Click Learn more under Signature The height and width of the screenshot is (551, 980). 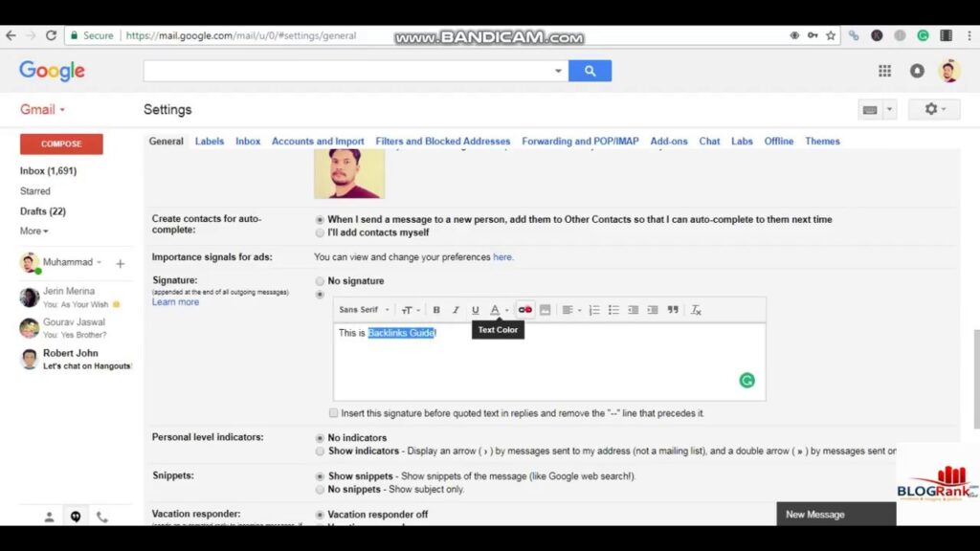click(175, 301)
